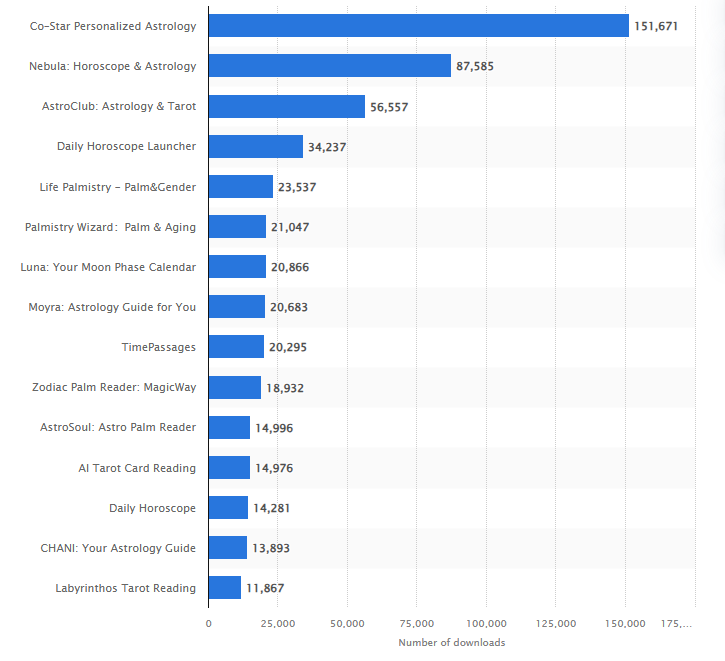The width and height of the screenshot is (725, 661).
Task: Click the 'Palmistry Wizard: Palm & Aging' label
Action: click(110, 227)
